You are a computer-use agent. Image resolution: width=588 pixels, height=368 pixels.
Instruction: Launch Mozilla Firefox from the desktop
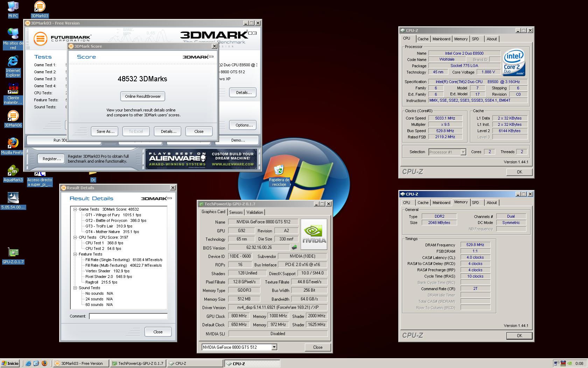(x=13, y=146)
